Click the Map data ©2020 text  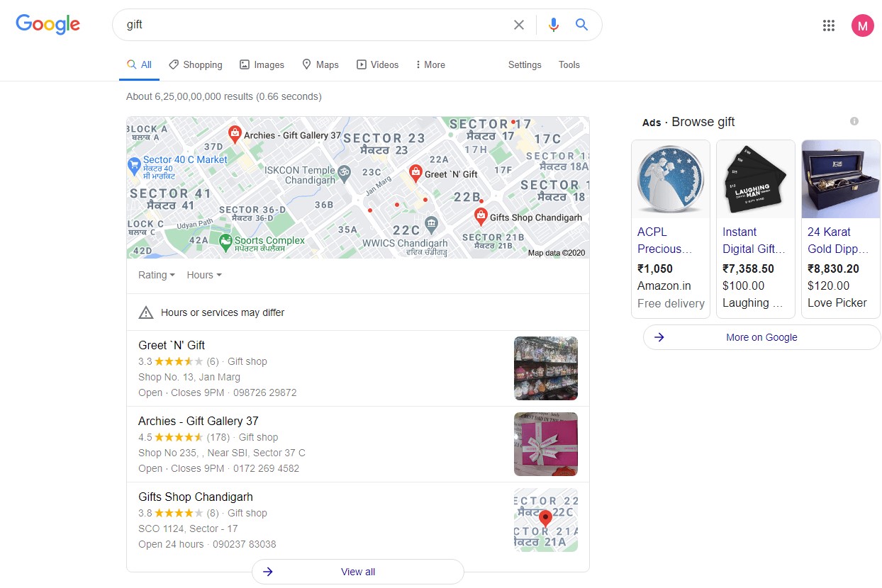coord(557,253)
